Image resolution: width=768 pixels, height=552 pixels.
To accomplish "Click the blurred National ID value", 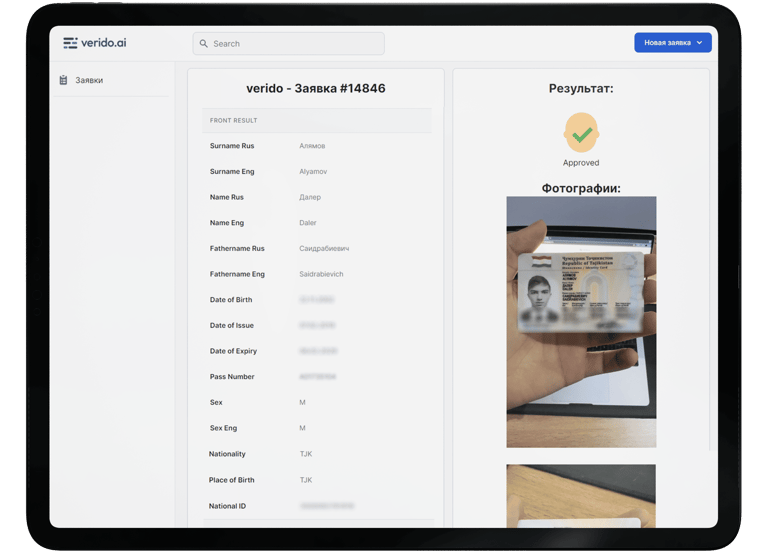I will click(x=327, y=506).
